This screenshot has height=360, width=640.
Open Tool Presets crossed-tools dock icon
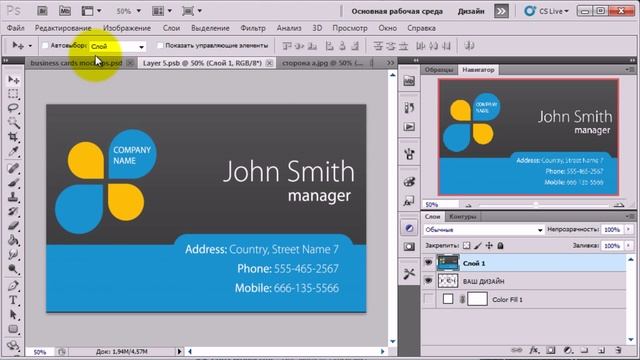pyautogui.click(x=409, y=273)
